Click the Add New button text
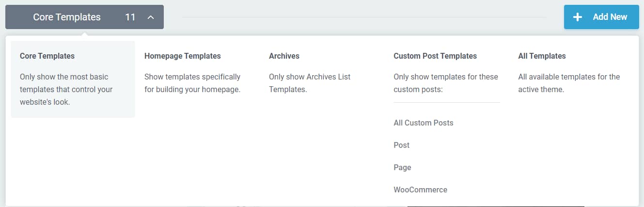The image size is (644, 207). 610,17
